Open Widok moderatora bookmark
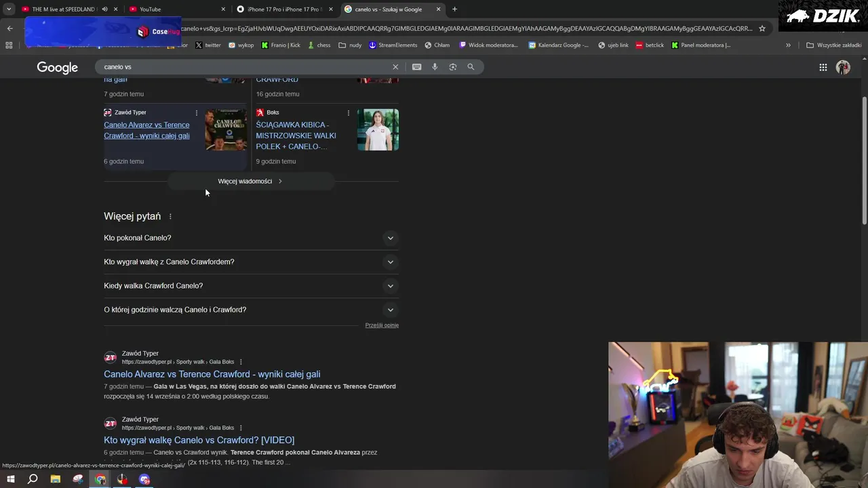This screenshot has width=868, height=488. click(488, 45)
